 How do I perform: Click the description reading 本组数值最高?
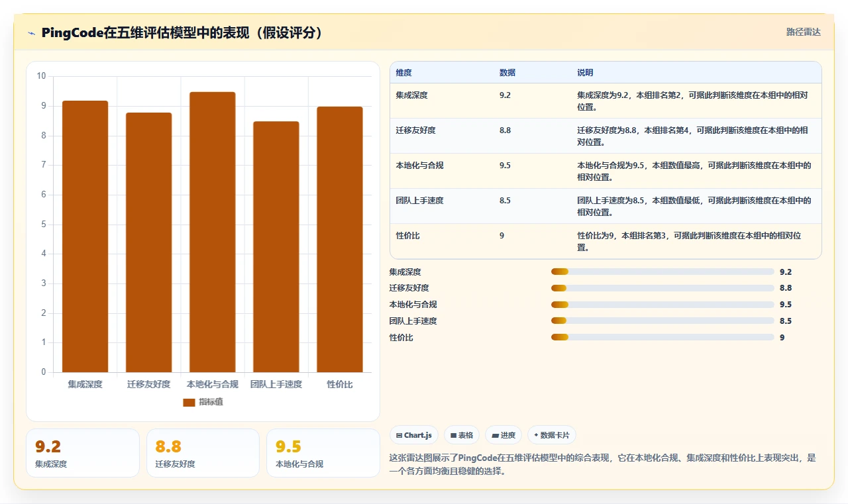point(694,171)
